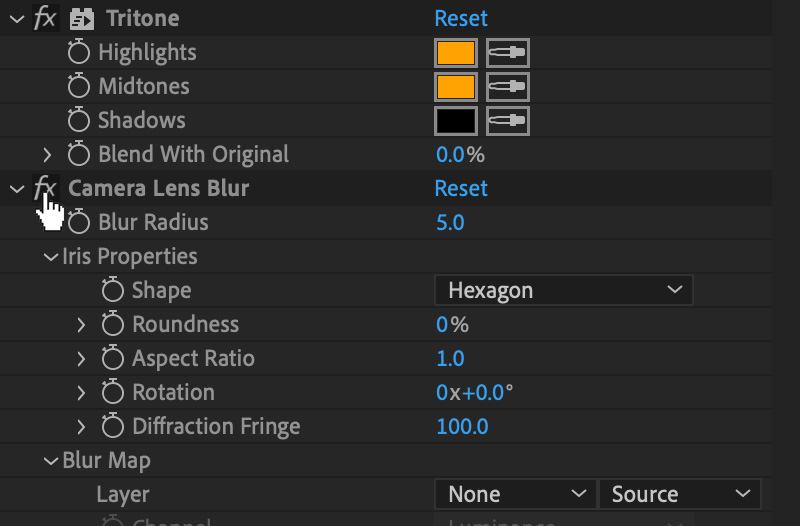The height and width of the screenshot is (526, 800).
Task: Click the Blur Radius value 5.0
Action: point(450,222)
